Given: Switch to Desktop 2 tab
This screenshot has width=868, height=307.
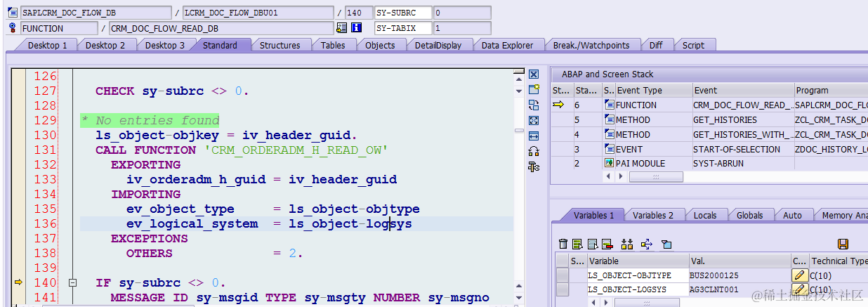Looking at the screenshot, I should pos(105,45).
